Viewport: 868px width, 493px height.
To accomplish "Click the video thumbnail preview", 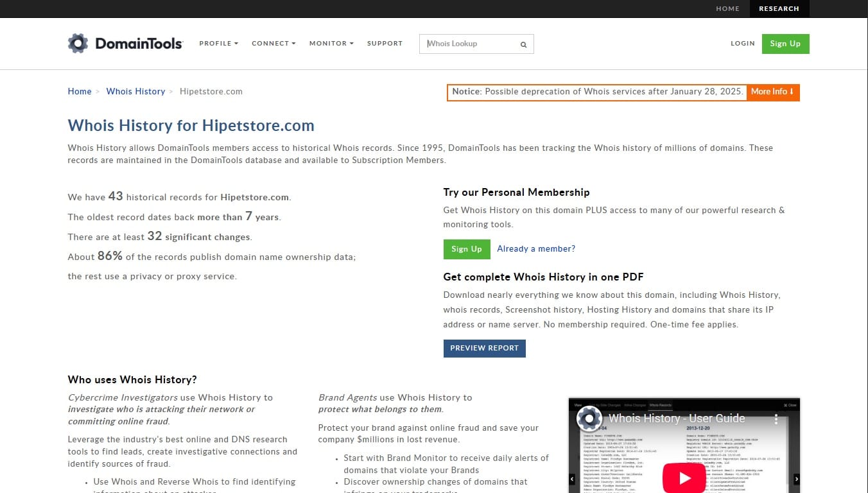I will [x=684, y=445].
